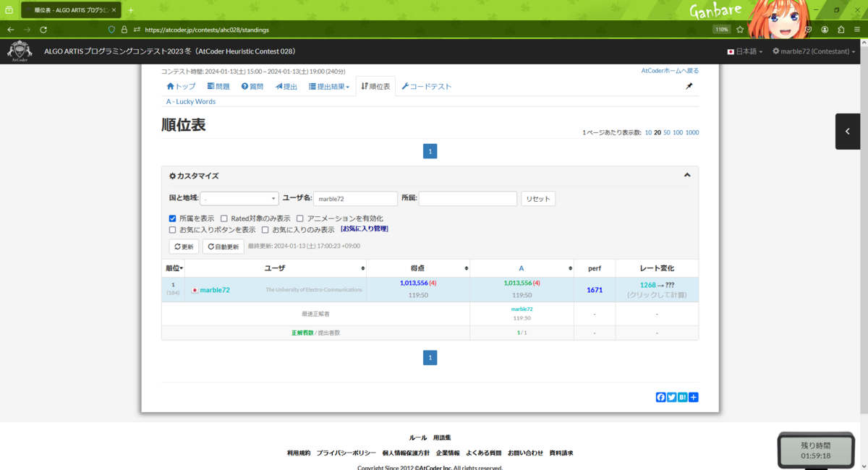Click the pin icon beside contest tabs
The height and width of the screenshot is (470, 868).
689,86
